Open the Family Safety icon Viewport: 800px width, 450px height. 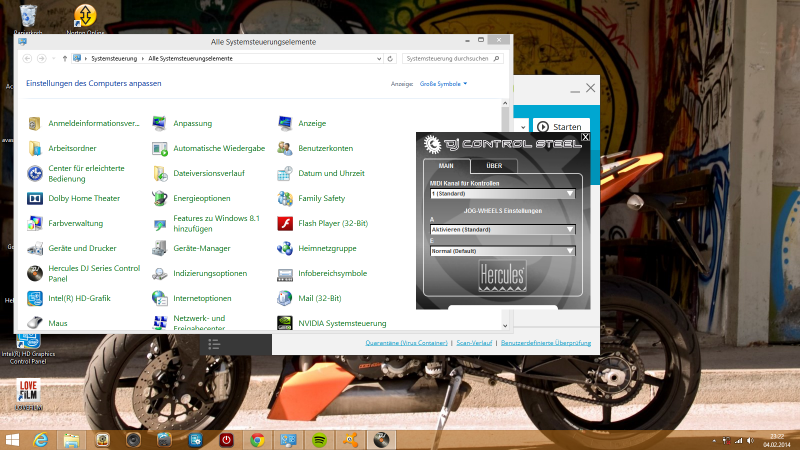click(285, 198)
